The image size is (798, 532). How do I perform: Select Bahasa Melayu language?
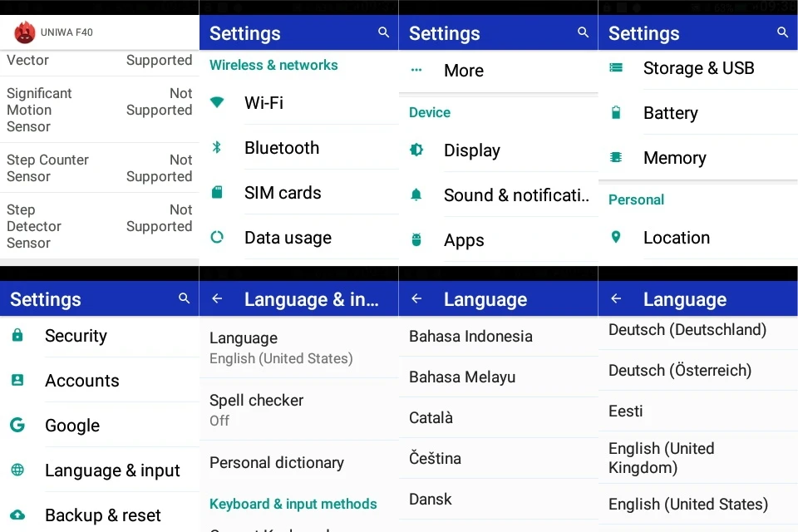tap(498, 377)
